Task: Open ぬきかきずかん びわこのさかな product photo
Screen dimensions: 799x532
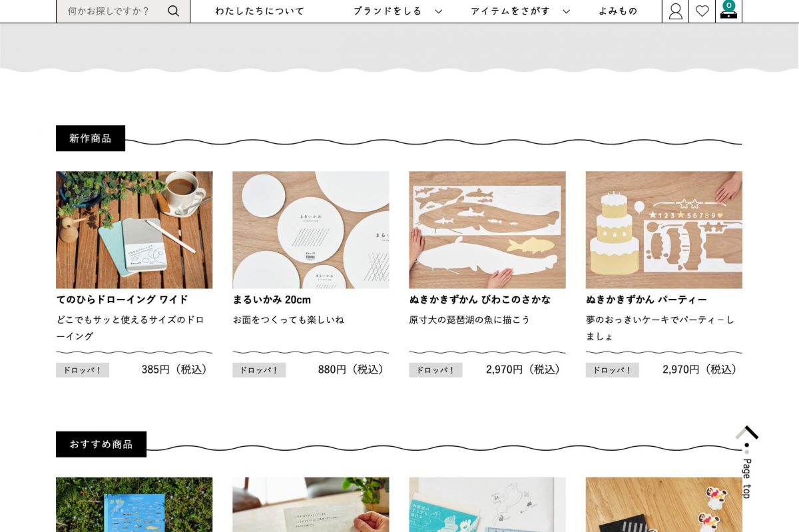Action: click(487, 230)
